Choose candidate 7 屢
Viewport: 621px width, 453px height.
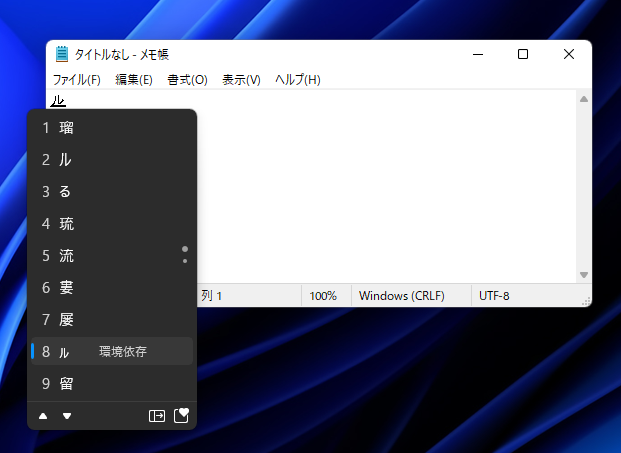tap(112, 320)
